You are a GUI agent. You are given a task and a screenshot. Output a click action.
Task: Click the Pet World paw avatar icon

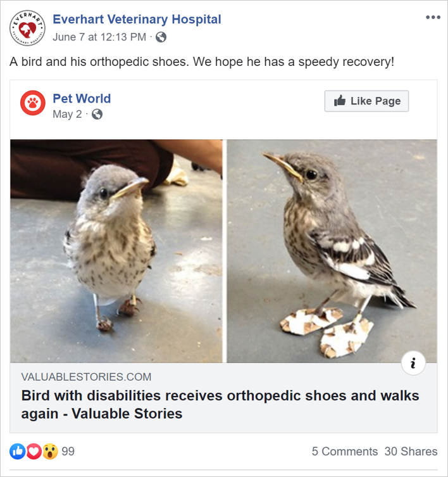tap(33, 103)
